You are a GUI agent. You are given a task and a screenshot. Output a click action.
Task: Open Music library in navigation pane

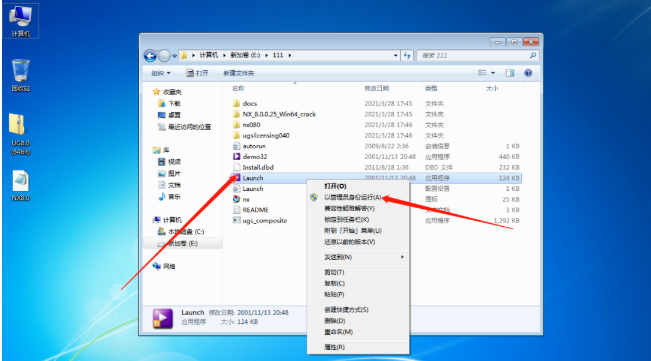click(169, 196)
